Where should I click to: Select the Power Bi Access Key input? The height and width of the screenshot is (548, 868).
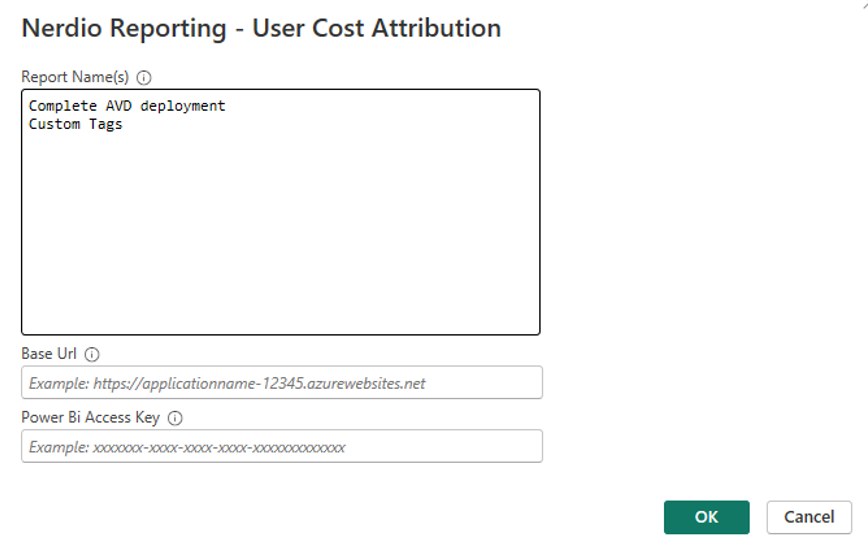[282, 446]
